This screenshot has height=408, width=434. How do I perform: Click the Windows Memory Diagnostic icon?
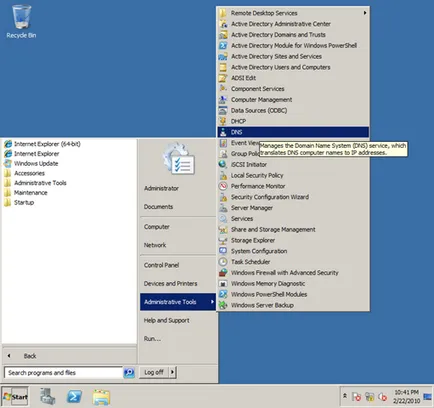pyautogui.click(x=223, y=284)
